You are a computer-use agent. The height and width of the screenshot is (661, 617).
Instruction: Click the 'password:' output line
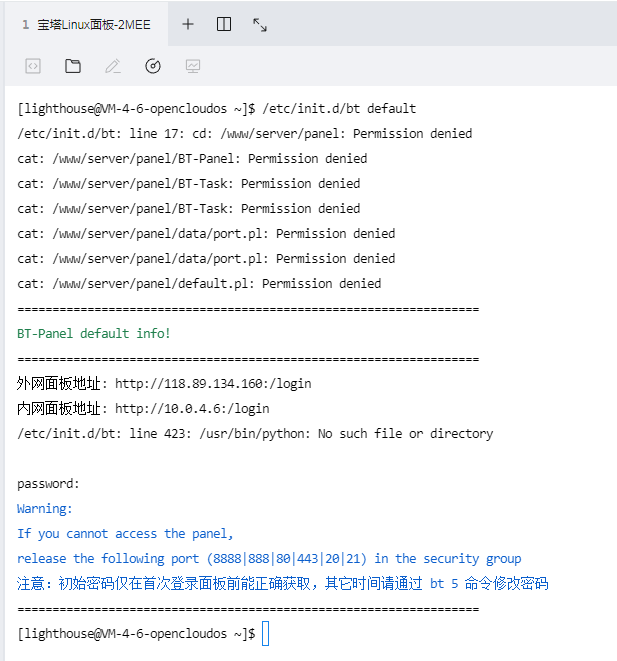tap(48, 484)
